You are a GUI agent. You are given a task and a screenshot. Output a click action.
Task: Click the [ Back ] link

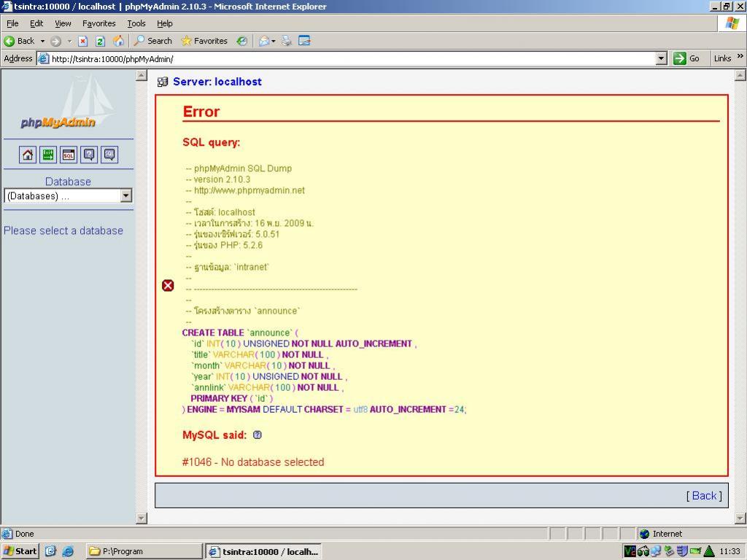pos(704,496)
